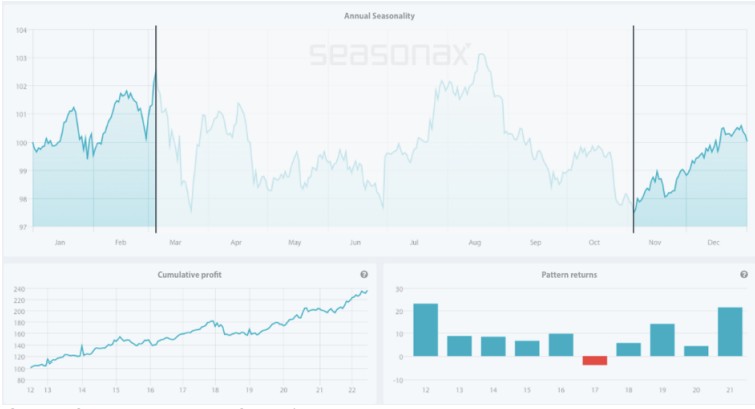Click the Dec label on the month axis
This screenshot has height=409, width=755.
click(714, 242)
